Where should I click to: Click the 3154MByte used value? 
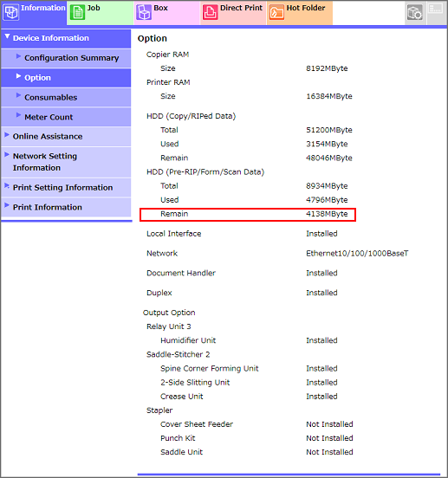coord(327,144)
